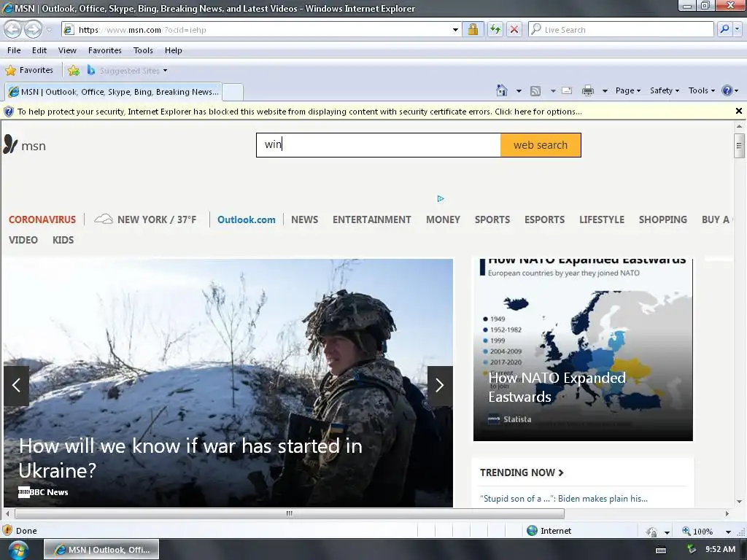This screenshot has height=560, width=747.
Task: Open TRENDING NOW section
Action: coord(522,472)
